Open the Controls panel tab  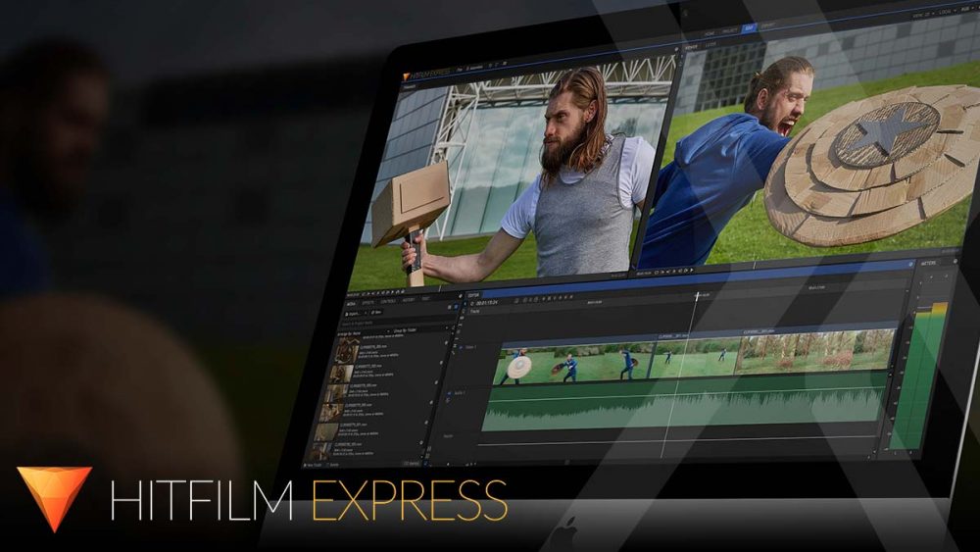pyautogui.click(x=388, y=301)
